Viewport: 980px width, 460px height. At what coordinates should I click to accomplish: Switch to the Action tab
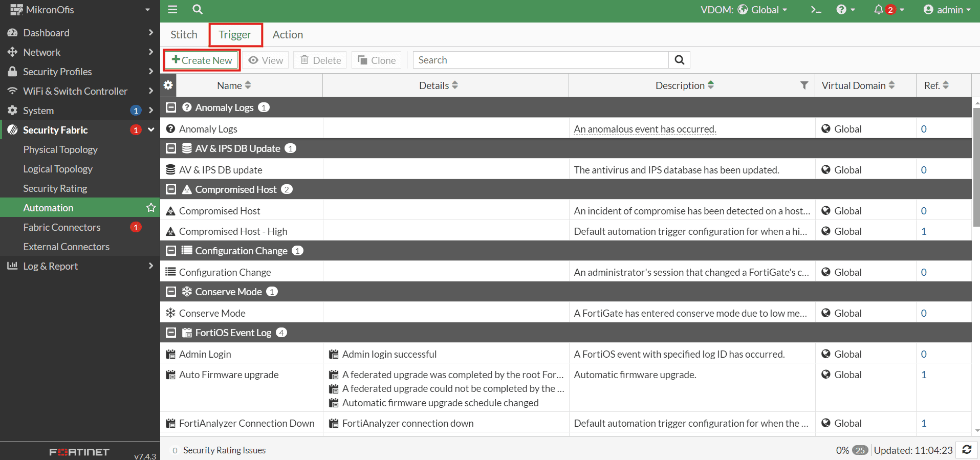[288, 34]
